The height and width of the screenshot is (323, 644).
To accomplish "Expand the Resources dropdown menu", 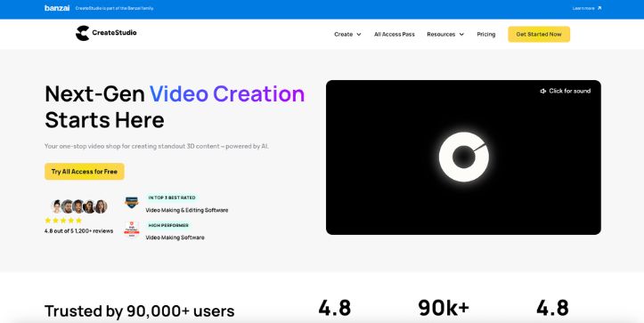I will coord(445,35).
